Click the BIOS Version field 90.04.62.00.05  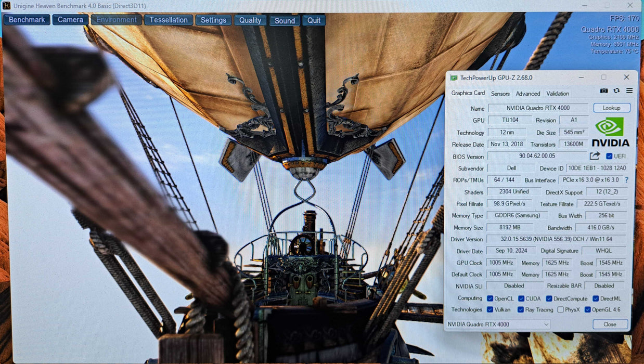click(x=537, y=156)
